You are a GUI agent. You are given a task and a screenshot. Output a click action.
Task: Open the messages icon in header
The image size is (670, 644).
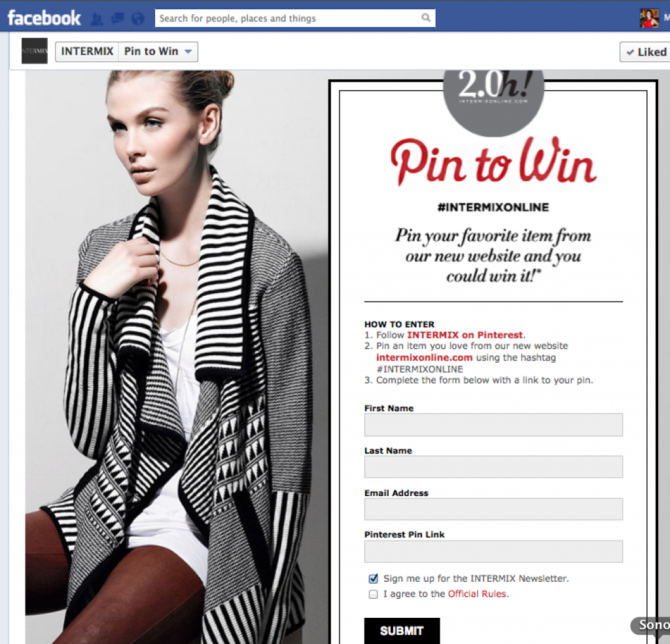coord(118,18)
